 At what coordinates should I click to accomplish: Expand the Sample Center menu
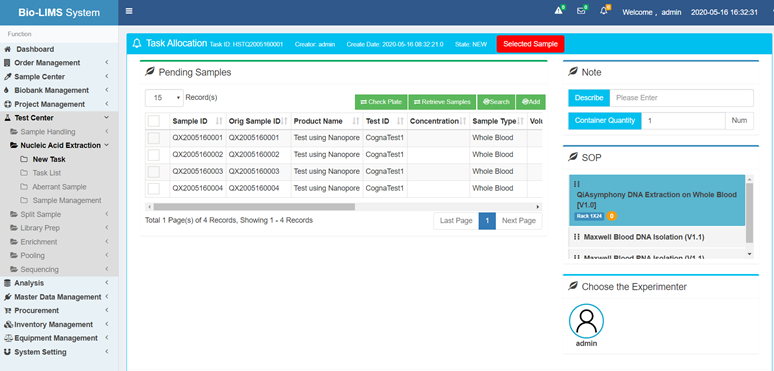pyautogui.click(x=107, y=76)
